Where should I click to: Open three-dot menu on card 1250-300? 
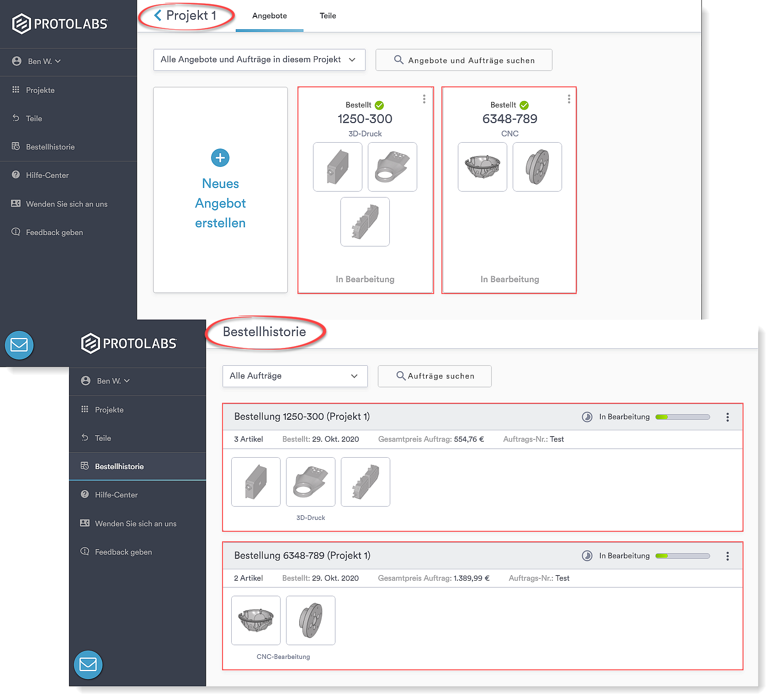pos(424,99)
